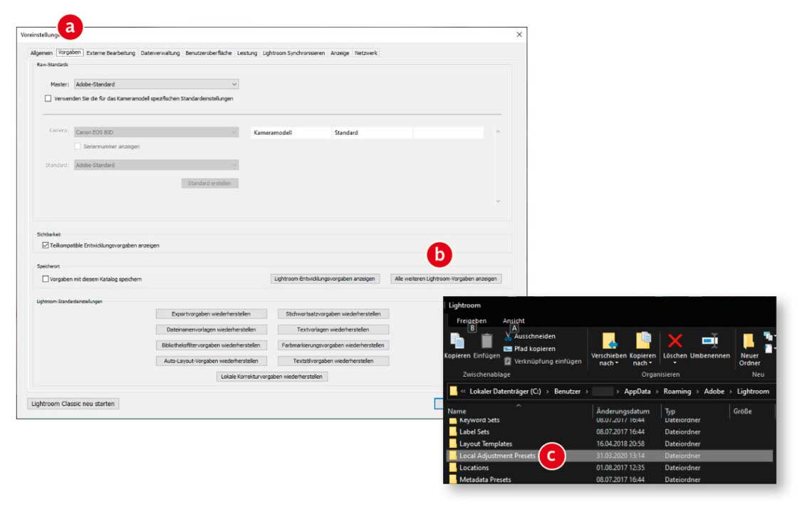This screenshot has height=512, width=812.
Task: Click Lokale Korrekturvorgaben wiederherstellen
Action: [x=272, y=377]
